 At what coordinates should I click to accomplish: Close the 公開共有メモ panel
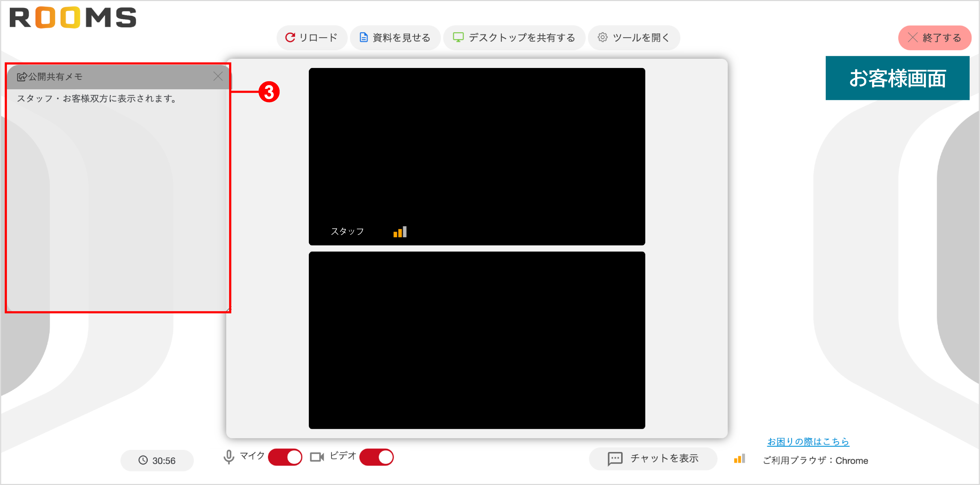click(x=218, y=76)
